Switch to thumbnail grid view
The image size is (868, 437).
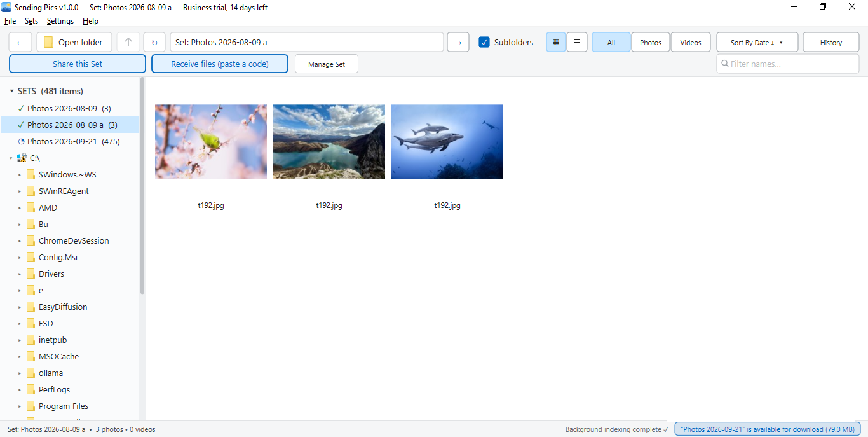tap(556, 43)
